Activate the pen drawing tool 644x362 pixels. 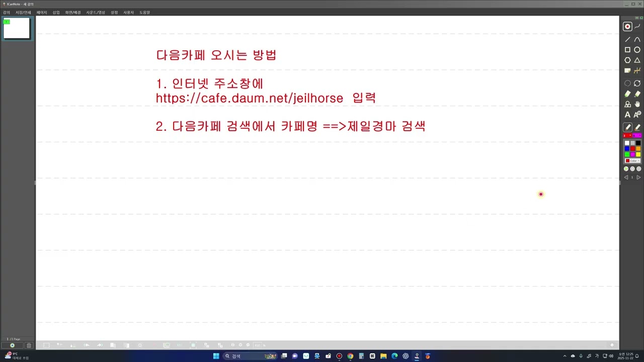pyautogui.click(x=627, y=127)
